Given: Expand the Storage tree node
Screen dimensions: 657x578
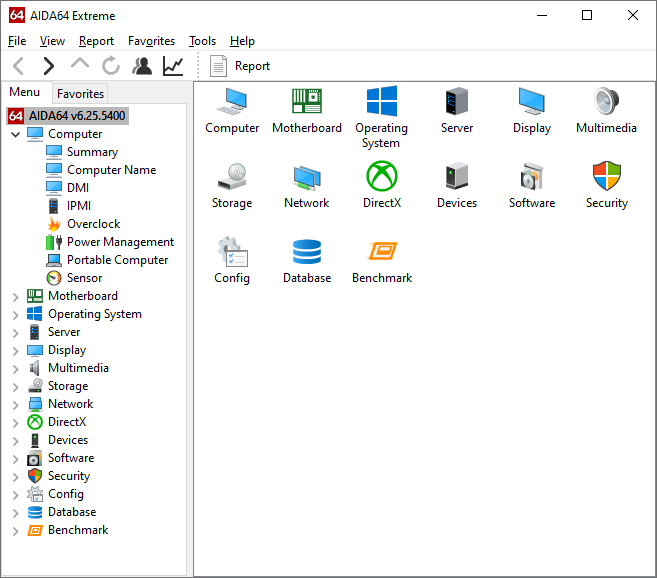Looking at the screenshot, I should (x=15, y=386).
